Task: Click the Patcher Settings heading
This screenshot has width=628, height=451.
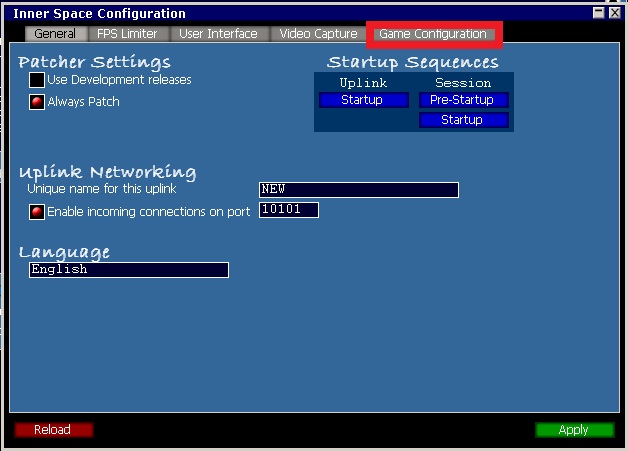Action: point(95,62)
